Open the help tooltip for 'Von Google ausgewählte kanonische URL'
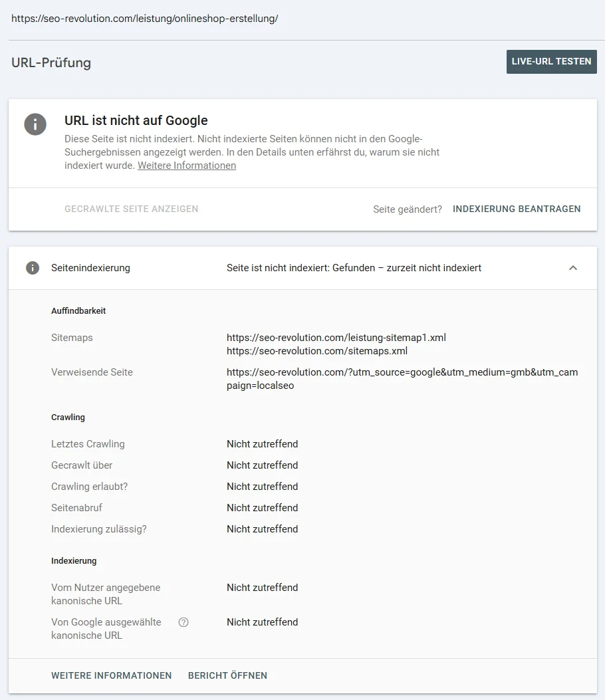605x700 pixels. [x=183, y=622]
